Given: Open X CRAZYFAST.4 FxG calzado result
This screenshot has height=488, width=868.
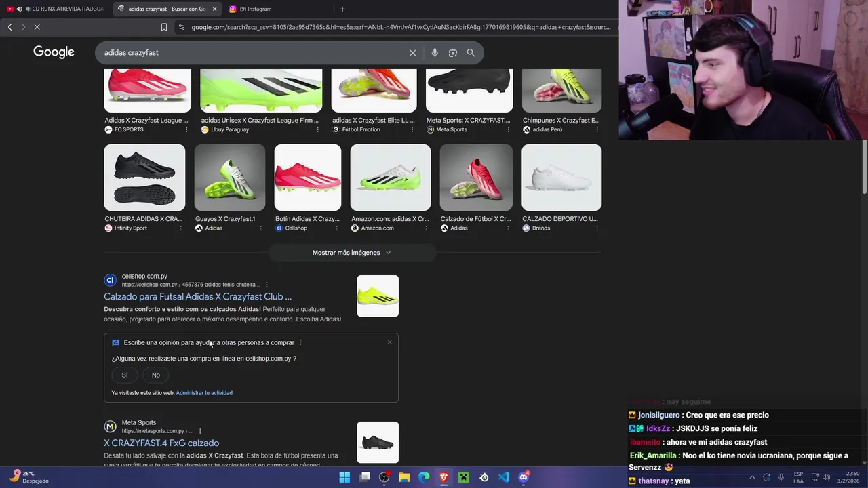Looking at the screenshot, I should point(161,443).
